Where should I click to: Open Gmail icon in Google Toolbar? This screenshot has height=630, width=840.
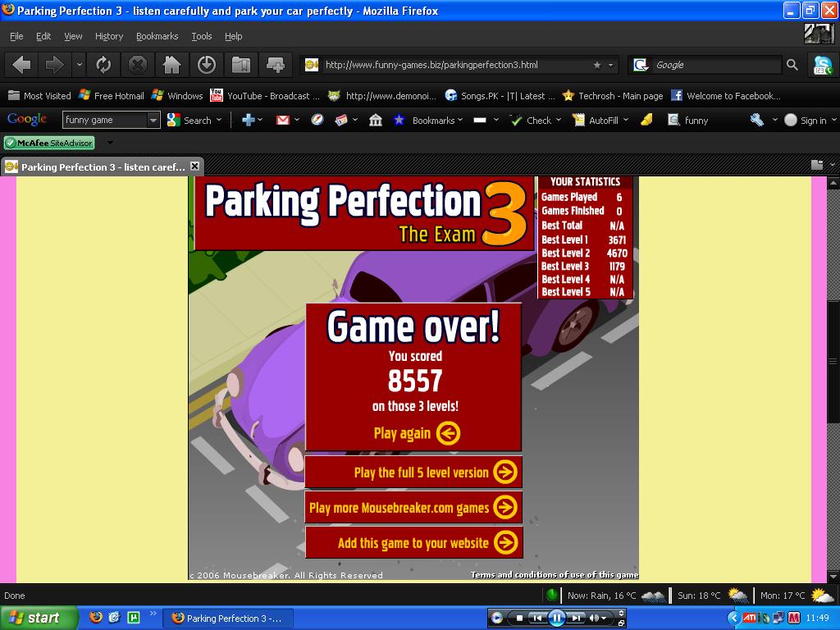pyautogui.click(x=282, y=121)
